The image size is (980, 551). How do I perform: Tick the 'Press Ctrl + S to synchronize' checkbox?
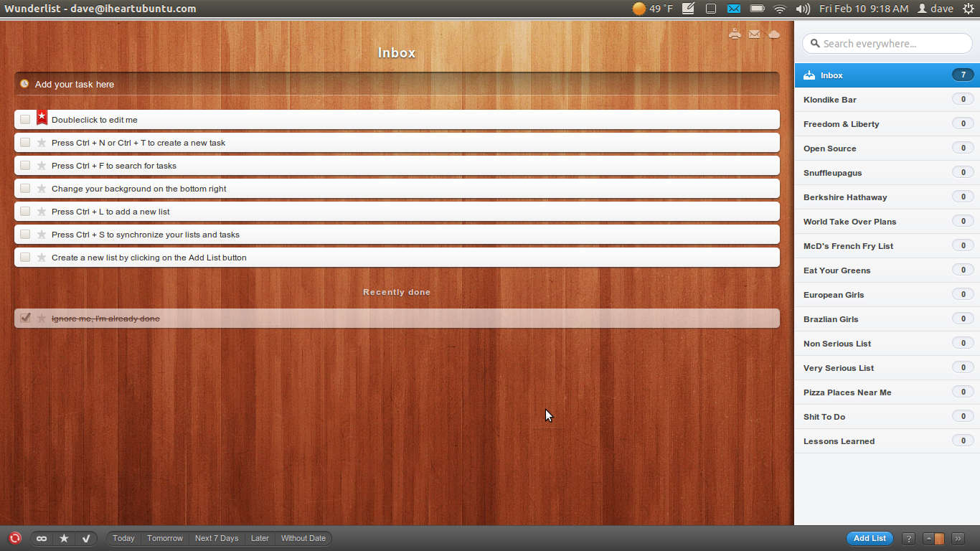click(25, 234)
